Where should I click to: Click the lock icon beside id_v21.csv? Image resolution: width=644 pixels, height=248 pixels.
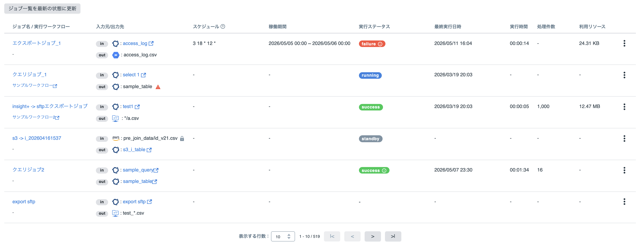click(182, 139)
